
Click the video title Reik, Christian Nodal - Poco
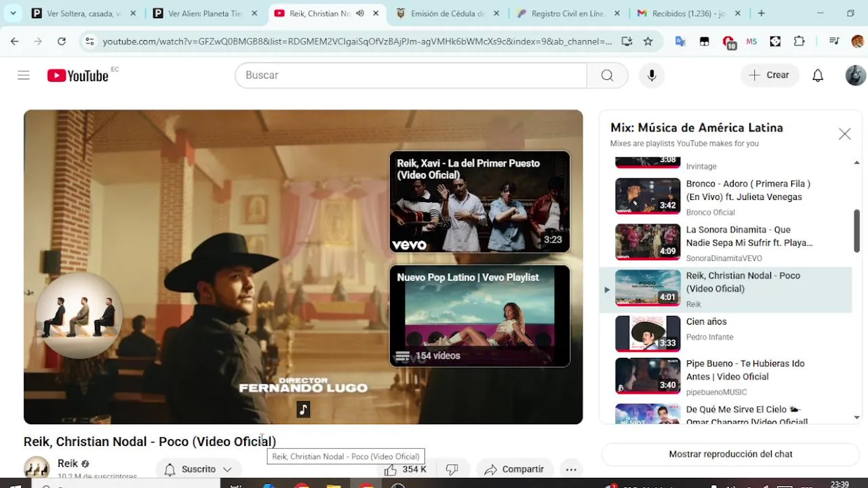click(150, 441)
